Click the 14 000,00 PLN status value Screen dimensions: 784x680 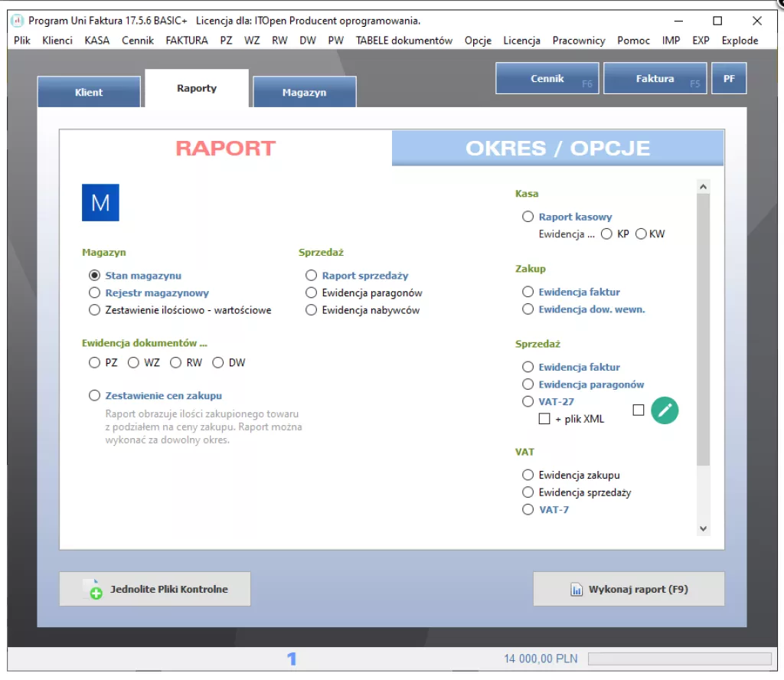tap(541, 659)
